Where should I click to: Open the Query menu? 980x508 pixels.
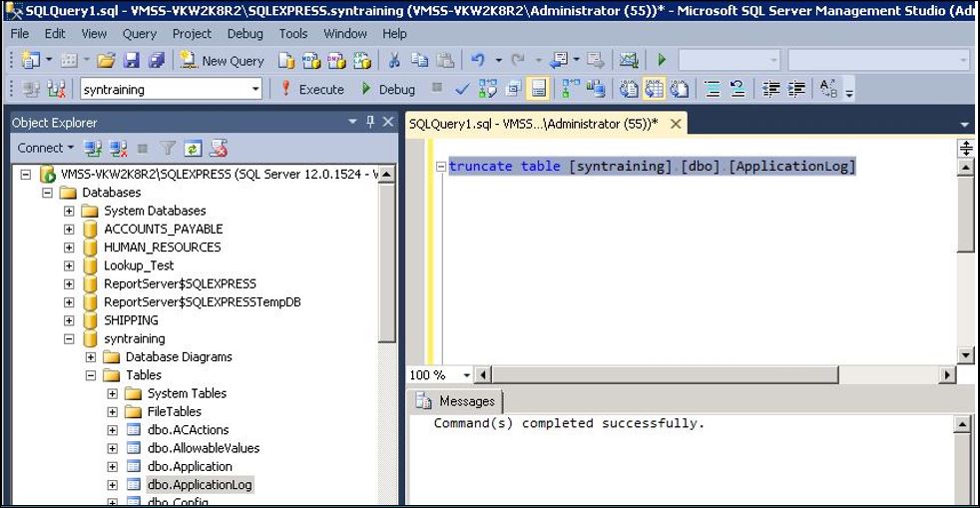140,34
